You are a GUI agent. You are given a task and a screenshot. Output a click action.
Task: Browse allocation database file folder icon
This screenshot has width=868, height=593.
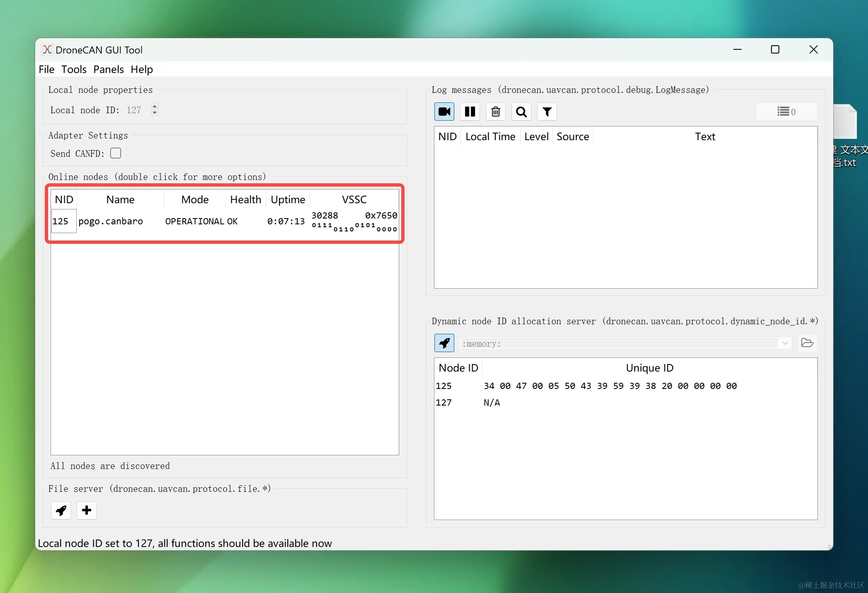coord(807,343)
